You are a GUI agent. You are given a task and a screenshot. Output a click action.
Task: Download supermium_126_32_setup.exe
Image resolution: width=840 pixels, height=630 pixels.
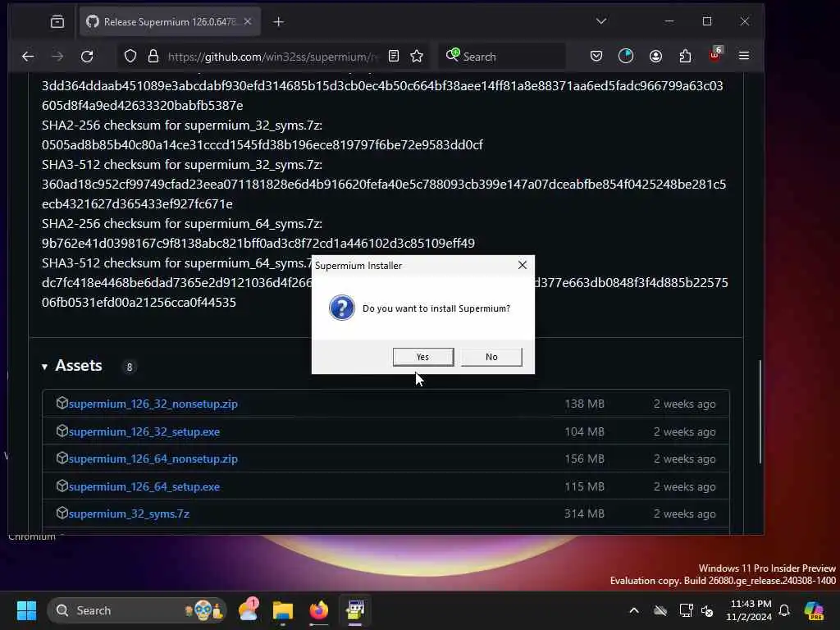pos(144,431)
